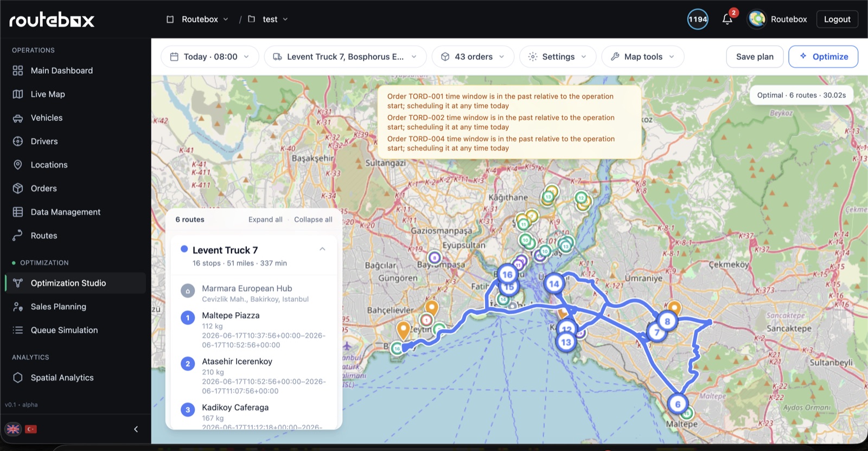
Task: Click map marker 8
Action: [667, 321]
